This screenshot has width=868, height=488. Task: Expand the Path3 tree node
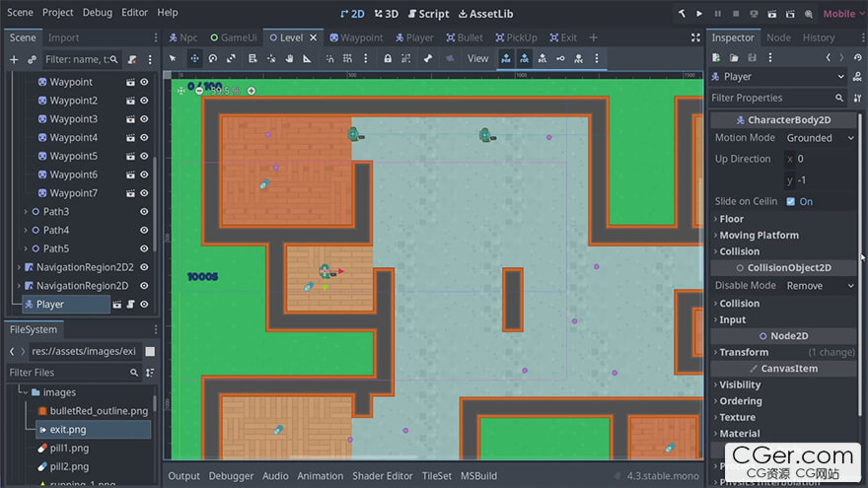pyautogui.click(x=26, y=211)
